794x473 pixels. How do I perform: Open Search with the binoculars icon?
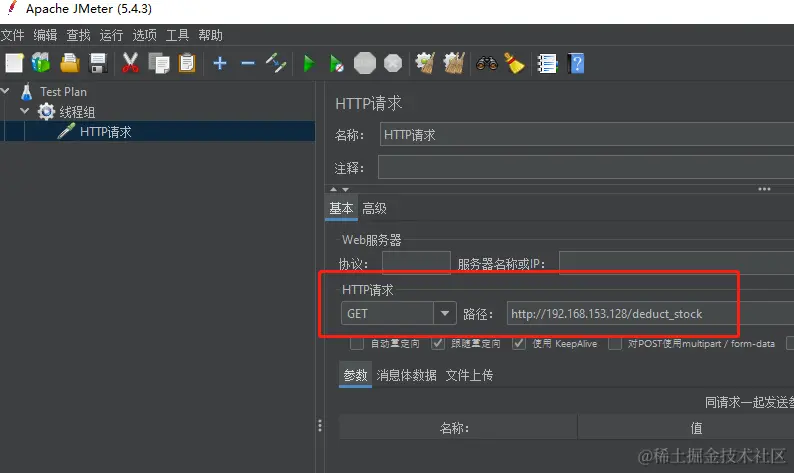coord(487,63)
